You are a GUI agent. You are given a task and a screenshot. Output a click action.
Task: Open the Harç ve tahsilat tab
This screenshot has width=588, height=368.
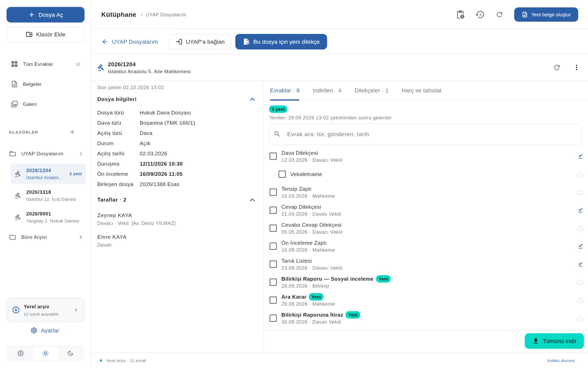click(x=422, y=91)
